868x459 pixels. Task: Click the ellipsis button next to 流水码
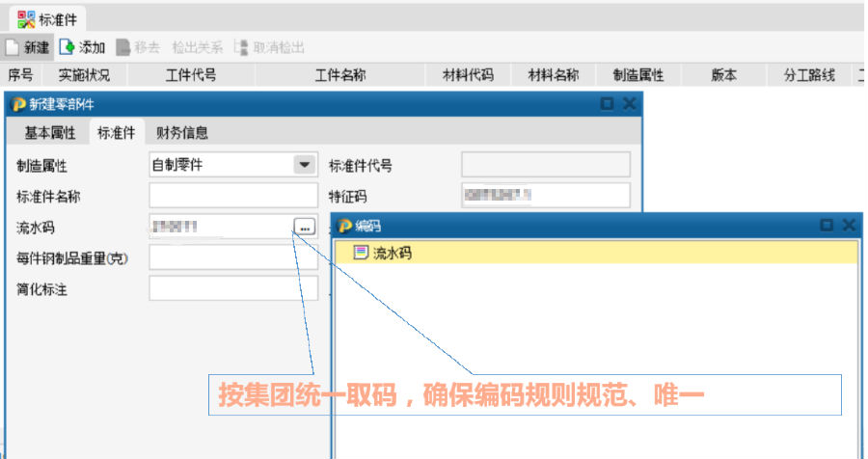click(x=305, y=227)
